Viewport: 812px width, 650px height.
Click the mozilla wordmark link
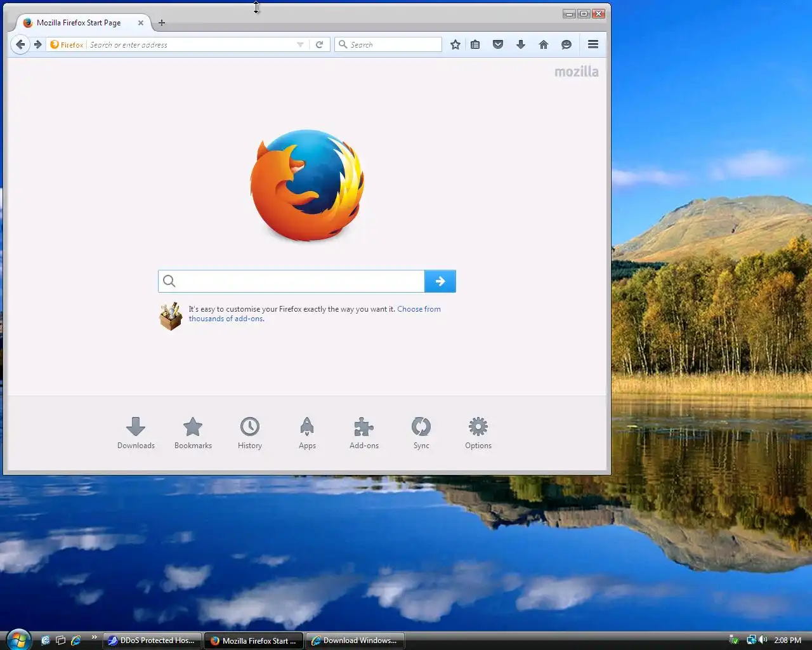point(577,72)
